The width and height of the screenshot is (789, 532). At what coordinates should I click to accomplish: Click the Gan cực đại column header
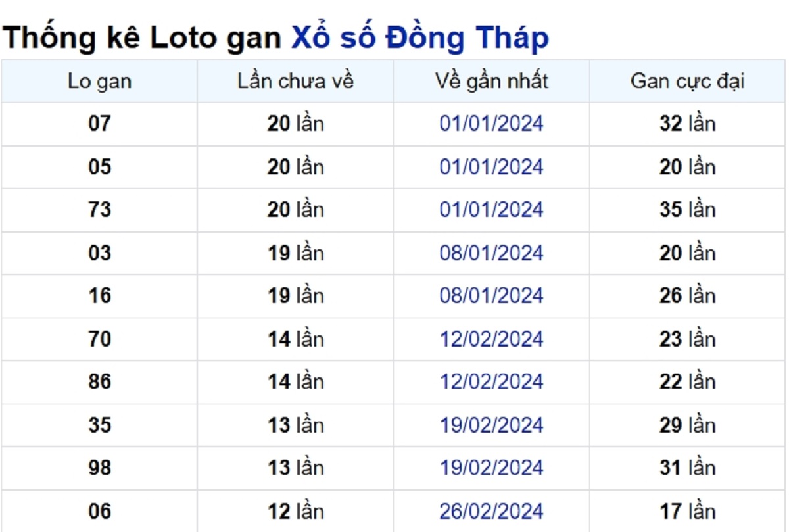(x=687, y=82)
